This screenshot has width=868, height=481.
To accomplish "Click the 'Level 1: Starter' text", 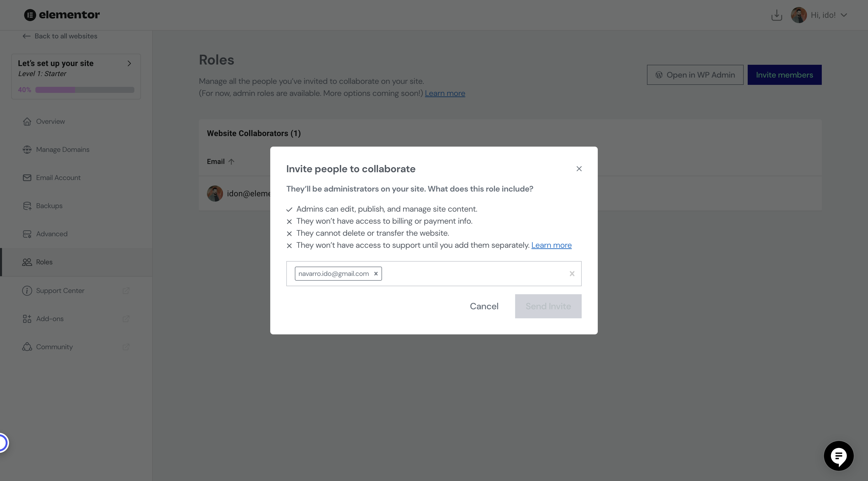I will pos(42,74).
